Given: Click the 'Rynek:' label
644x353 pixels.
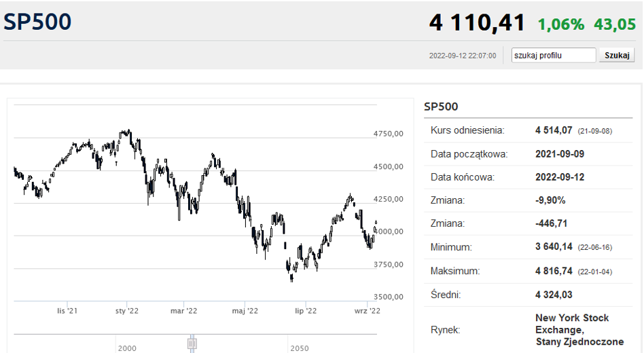Looking at the screenshot, I should click(x=445, y=330).
